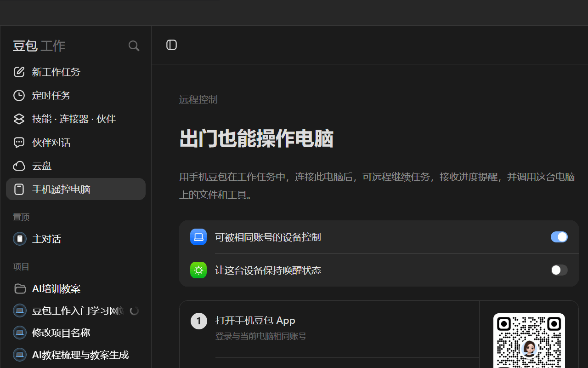Open AI培训教案 project folder
This screenshot has width=588, height=368.
tap(76, 288)
